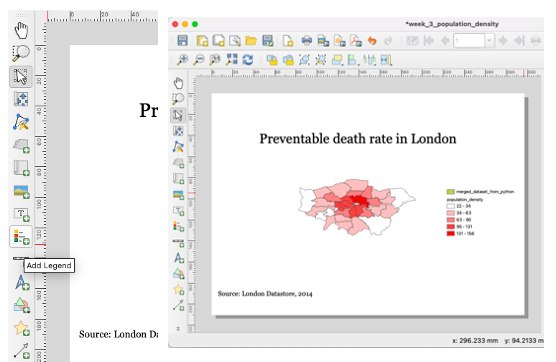Export the layout as SVG
The image size is (556, 362).
click(x=340, y=41)
